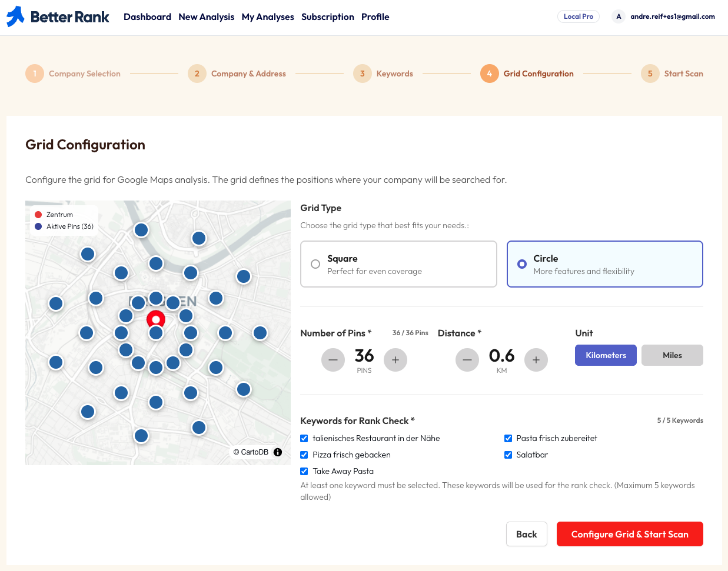The image size is (728, 571).
Task: Click the info icon on the map
Action: [x=277, y=452]
